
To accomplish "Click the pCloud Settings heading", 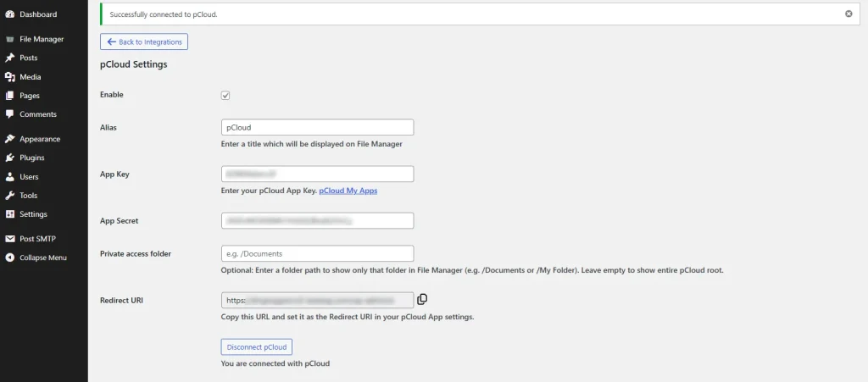I will pos(133,64).
